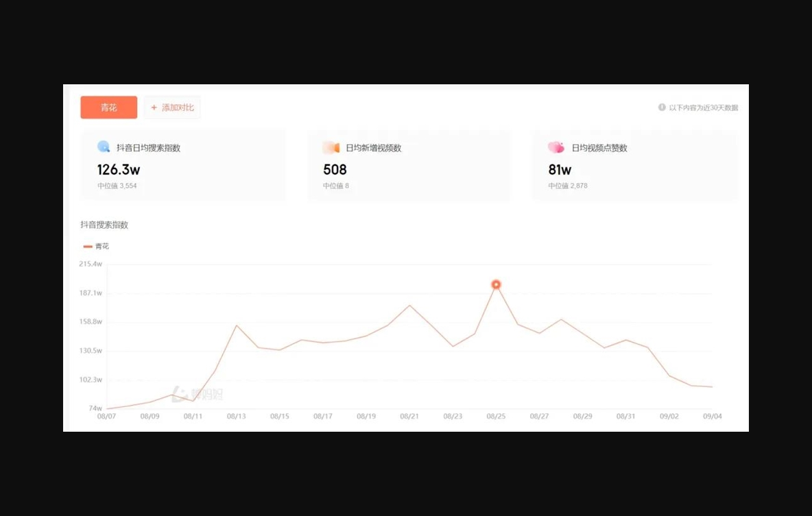The height and width of the screenshot is (516, 812).
Task: Click the 中位值 2,878 text
Action: point(568,186)
